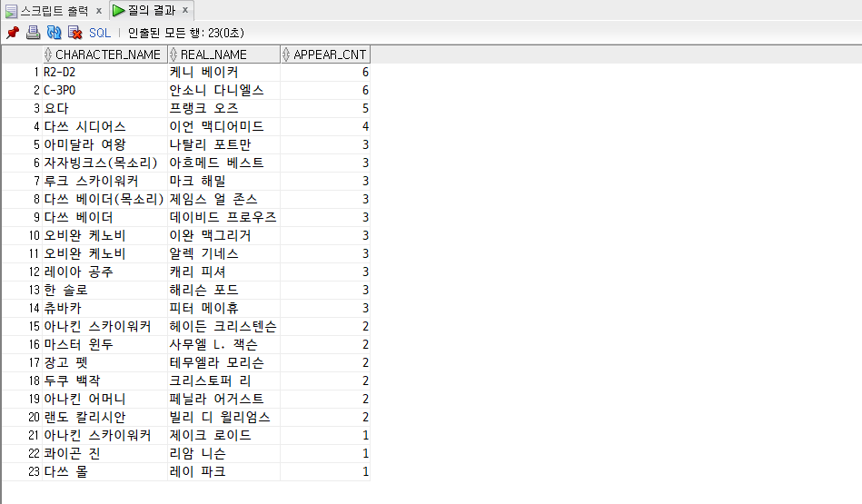This screenshot has width=862, height=504.
Task: Select the 크리스토퍼 리 cell
Action: click(x=223, y=380)
